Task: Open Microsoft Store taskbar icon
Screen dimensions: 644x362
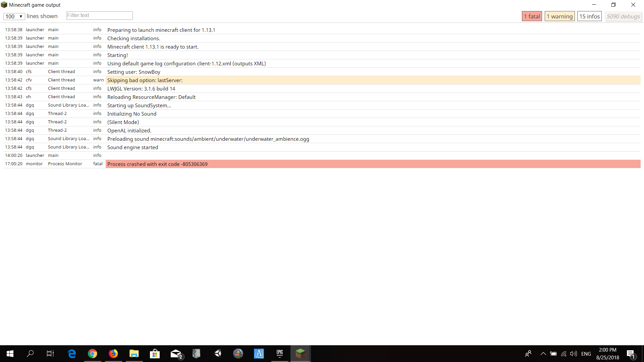Action: tap(155, 353)
